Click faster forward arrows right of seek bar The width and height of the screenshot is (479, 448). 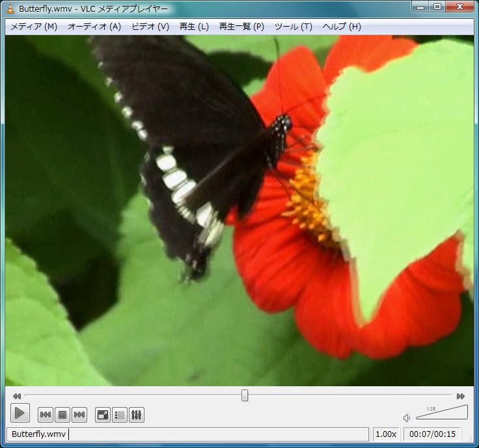click(460, 396)
